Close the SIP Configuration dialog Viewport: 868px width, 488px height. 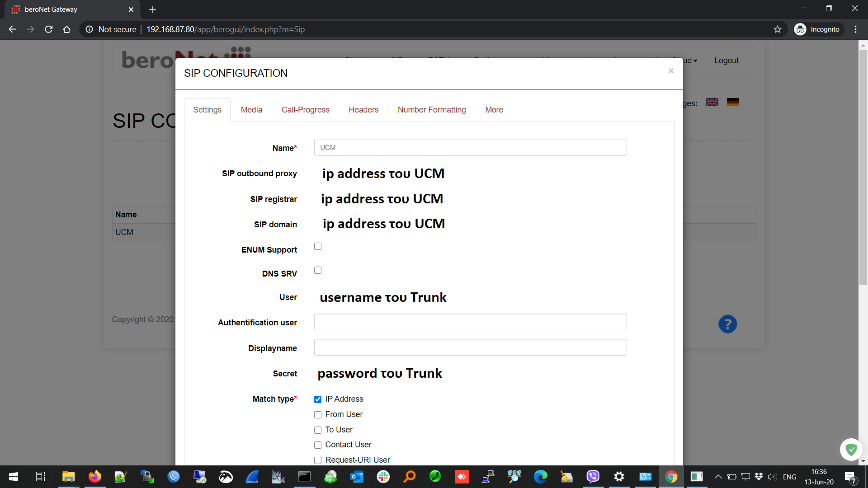click(x=671, y=70)
